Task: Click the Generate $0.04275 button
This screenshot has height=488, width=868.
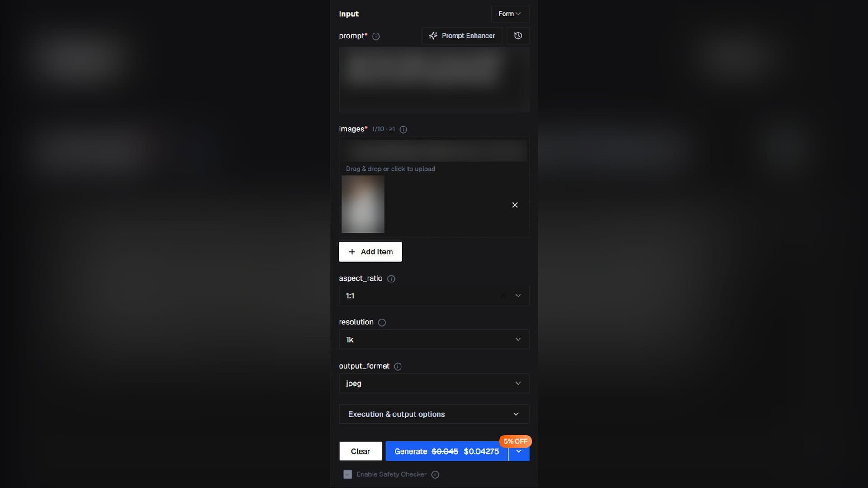Action: (x=447, y=451)
